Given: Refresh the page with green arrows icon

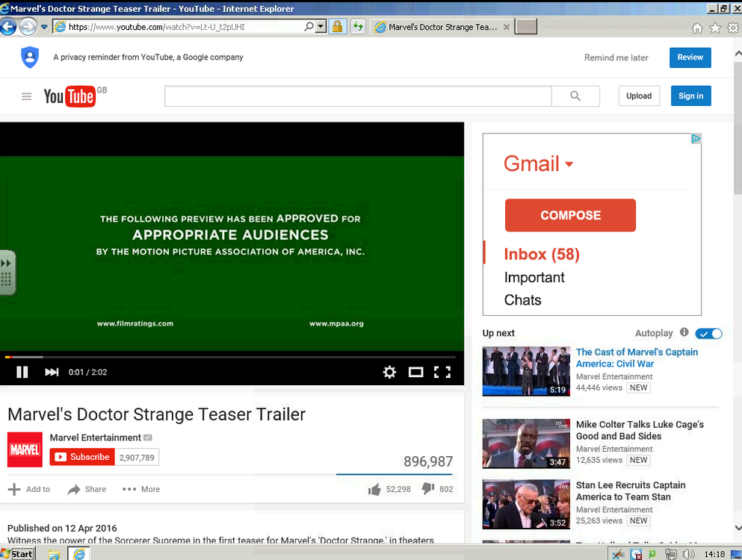Looking at the screenshot, I should click(358, 27).
